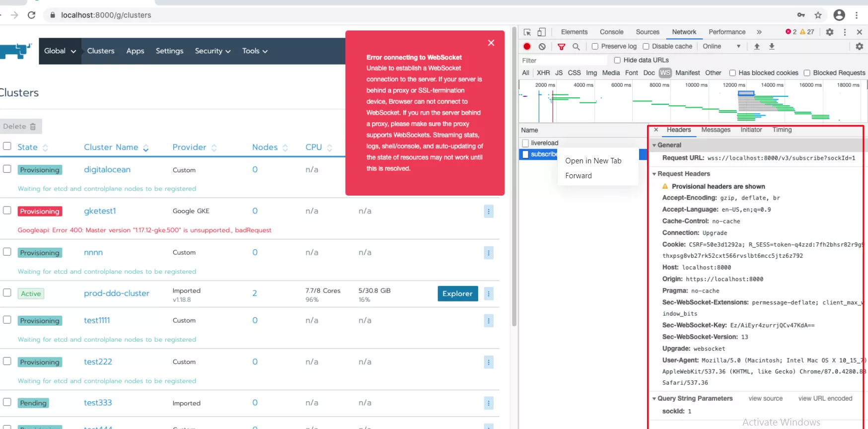868x429 pixels.
Task: Open the gketest1 row actions menu
Action: (489, 212)
